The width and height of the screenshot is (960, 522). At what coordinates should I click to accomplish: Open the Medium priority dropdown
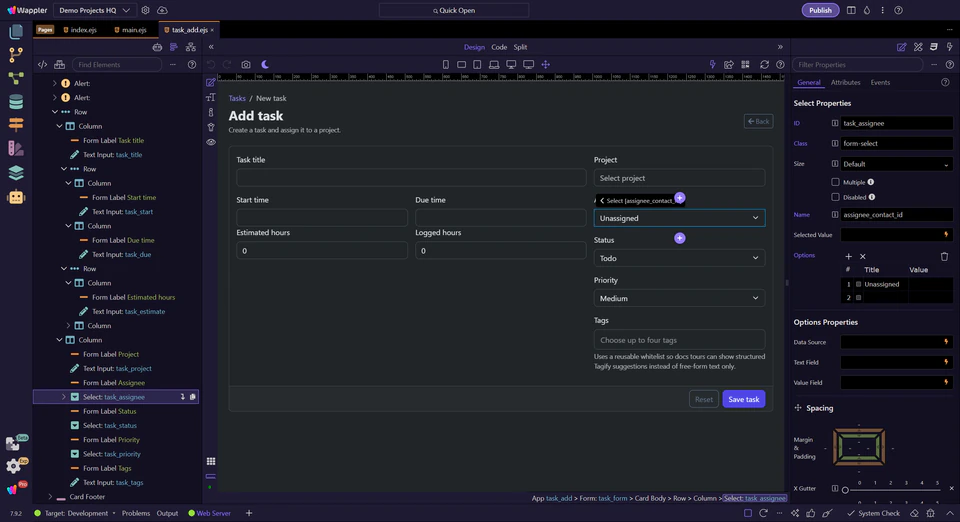(x=679, y=298)
